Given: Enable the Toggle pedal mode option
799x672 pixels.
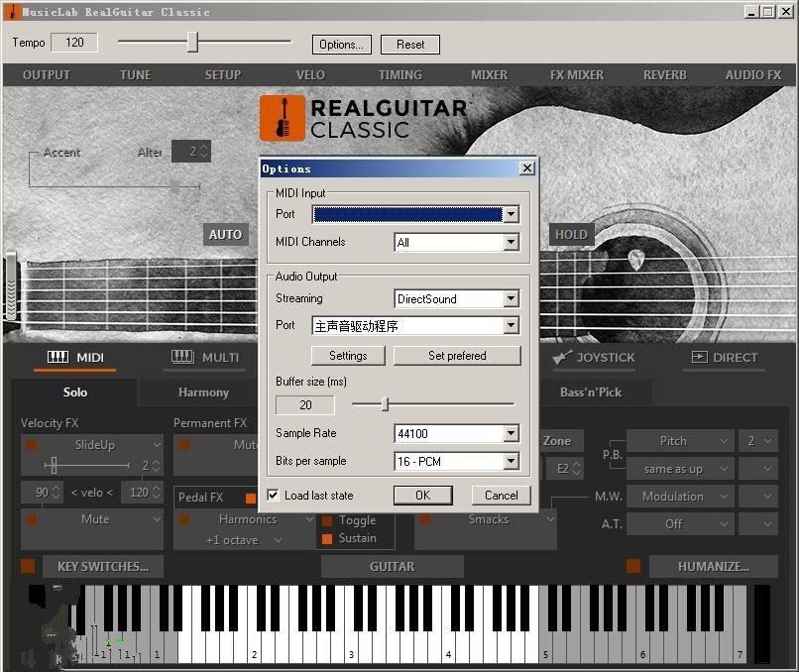Looking at the screenshot, I should pos(327,520).
